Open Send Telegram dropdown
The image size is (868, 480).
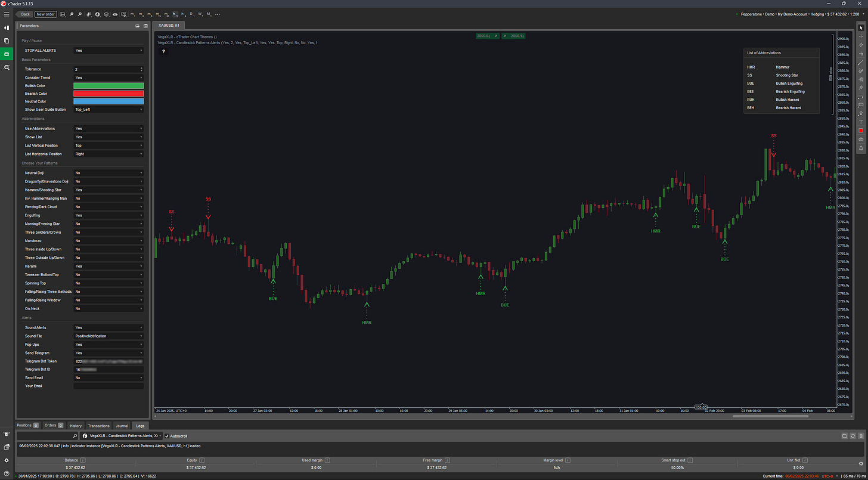point(108,353)
